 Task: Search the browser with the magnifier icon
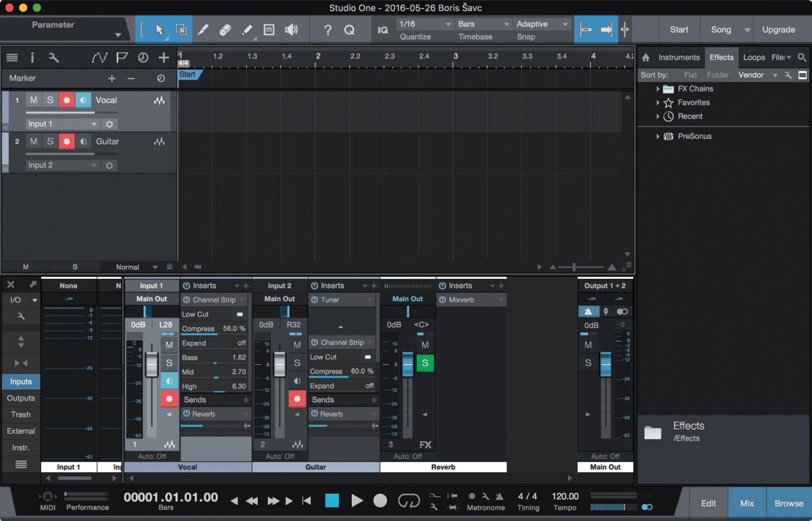(x=802, y=58)
